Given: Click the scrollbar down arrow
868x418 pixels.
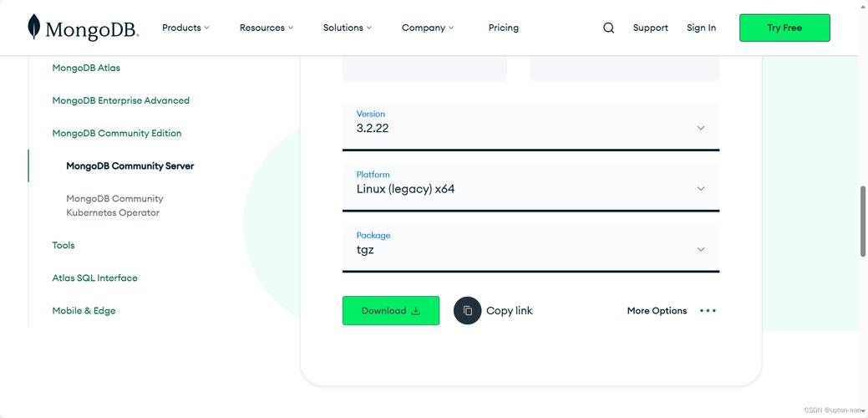Looking at the screenshot, I should [863, 411].
